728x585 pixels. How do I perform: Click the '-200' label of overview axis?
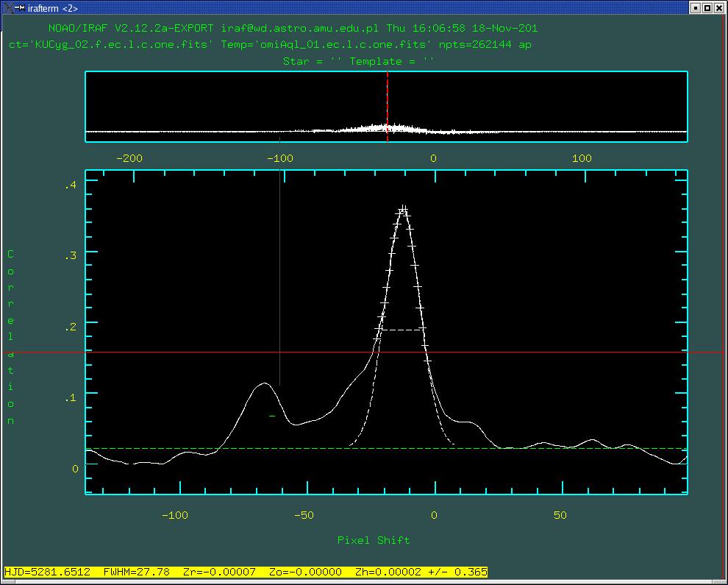(129, 158)
